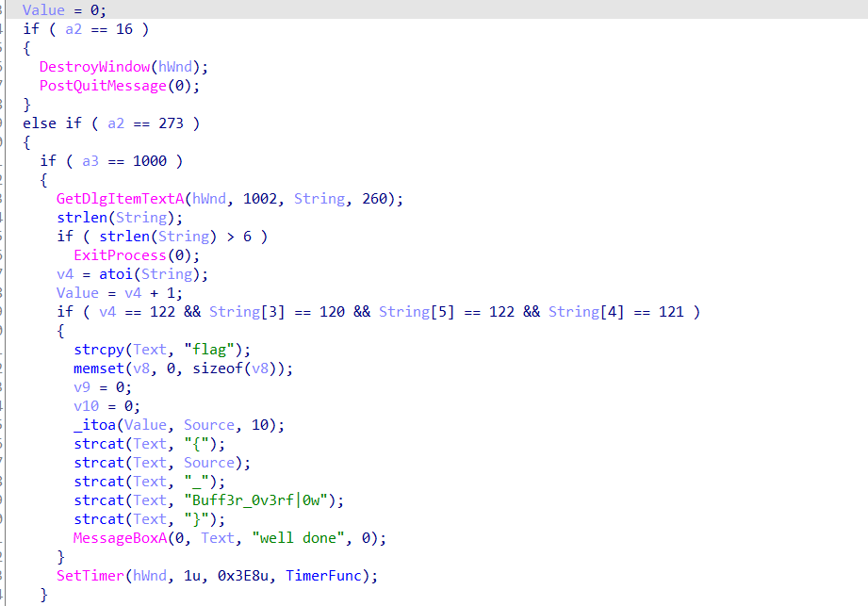This screenshot has height=606, width=868.
Task: Click String[5] in the condition
Action: coord(417,312)
